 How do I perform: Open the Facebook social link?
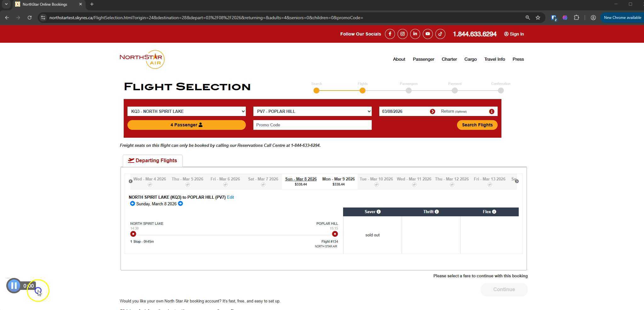390,34
